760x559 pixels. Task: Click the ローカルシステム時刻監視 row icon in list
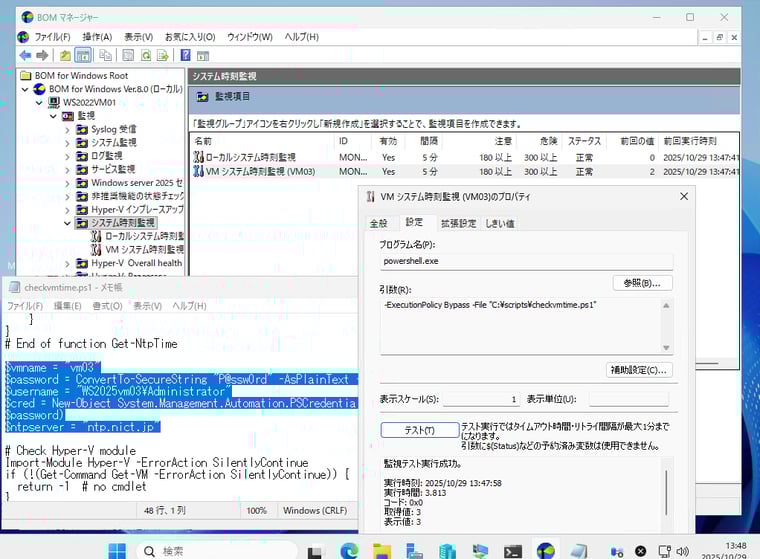tap(198, 157)
